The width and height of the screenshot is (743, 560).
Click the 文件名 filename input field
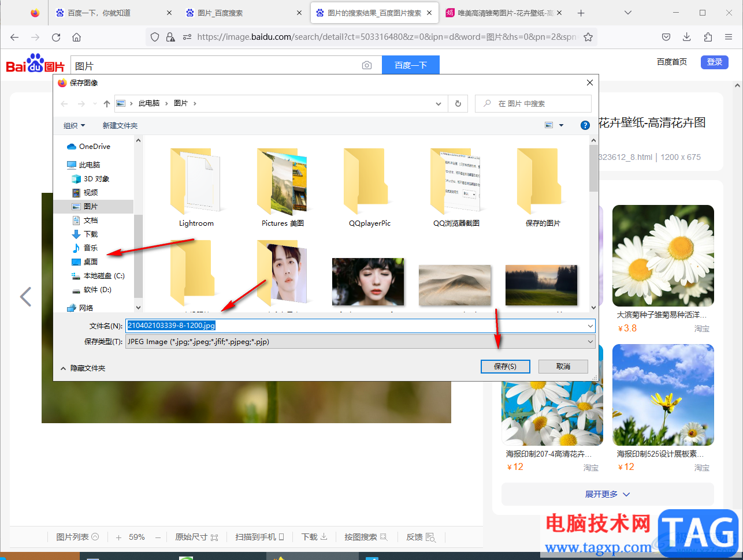361,326
